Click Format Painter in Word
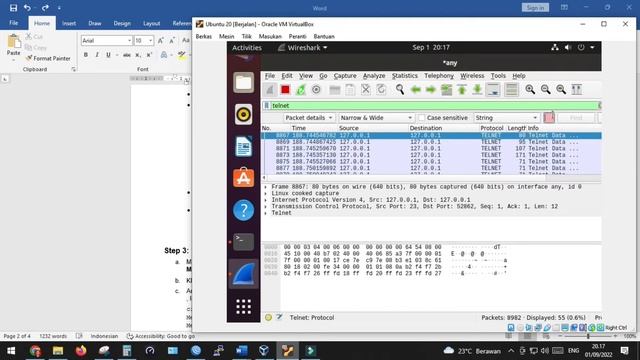The height and width of the screenshot is (360, 640). click(48, 58)
